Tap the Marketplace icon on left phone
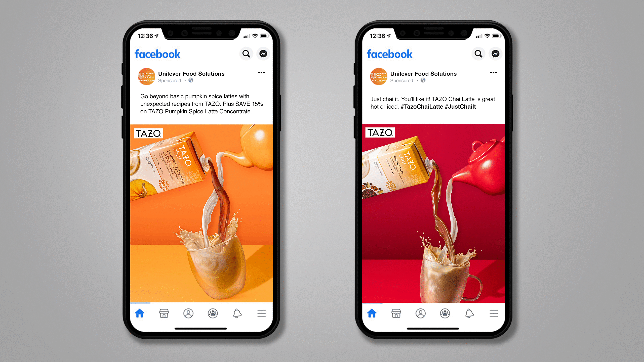The height and width of the screenshot is (362, 644). [164, 314]
